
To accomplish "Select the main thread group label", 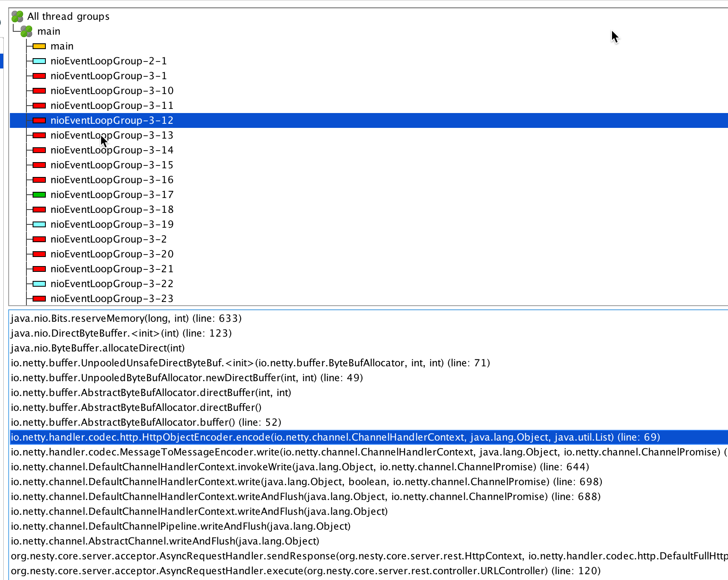I will tap(49, 31).
